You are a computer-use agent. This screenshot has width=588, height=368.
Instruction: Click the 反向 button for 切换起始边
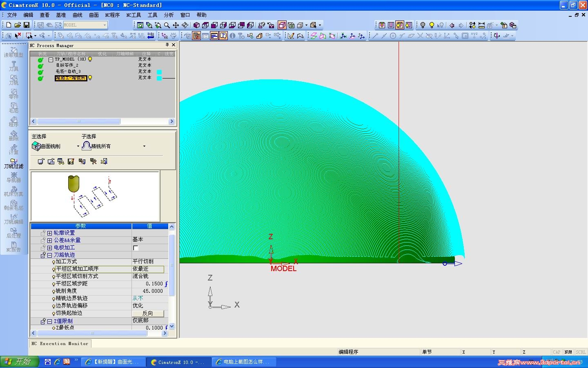[148, 313]
